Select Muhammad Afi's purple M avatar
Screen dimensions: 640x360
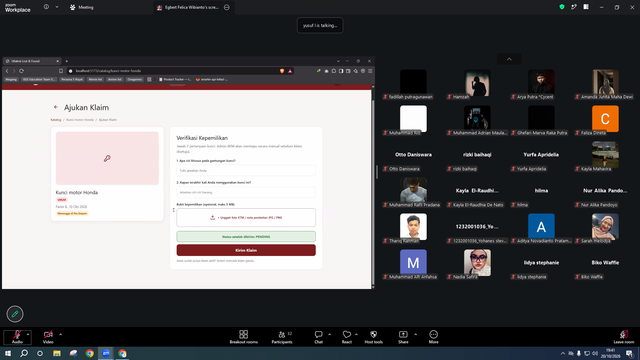tap(413, 262)
